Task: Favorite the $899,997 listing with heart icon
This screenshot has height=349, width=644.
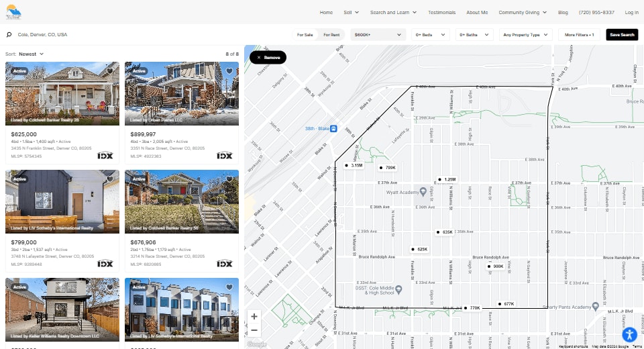Action: coord(229,70)
